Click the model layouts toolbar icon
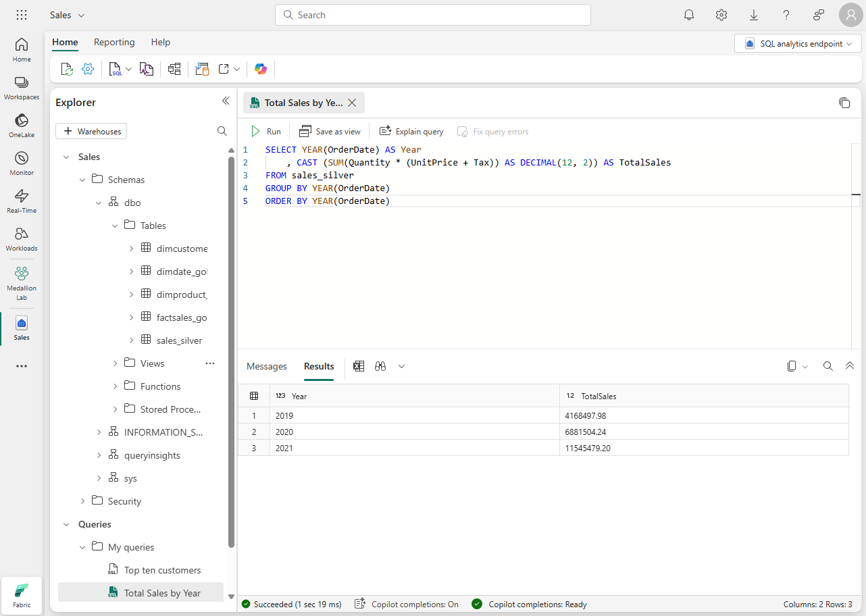The width and height of the screenshot is (866, 616). point(174,69)
